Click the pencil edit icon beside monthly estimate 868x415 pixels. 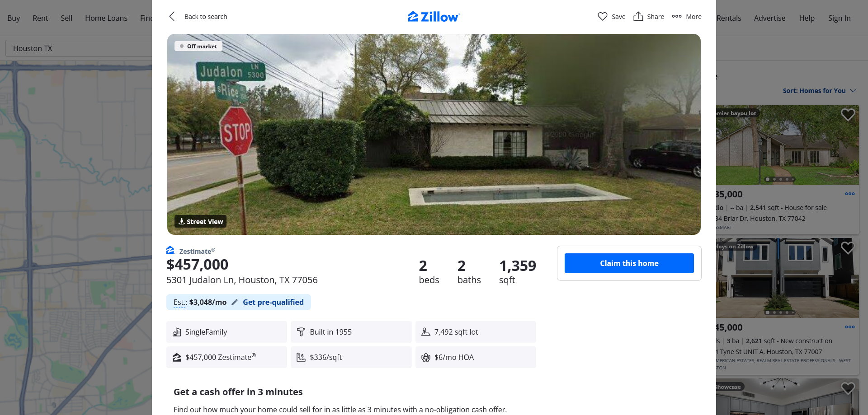coord(235,303)
